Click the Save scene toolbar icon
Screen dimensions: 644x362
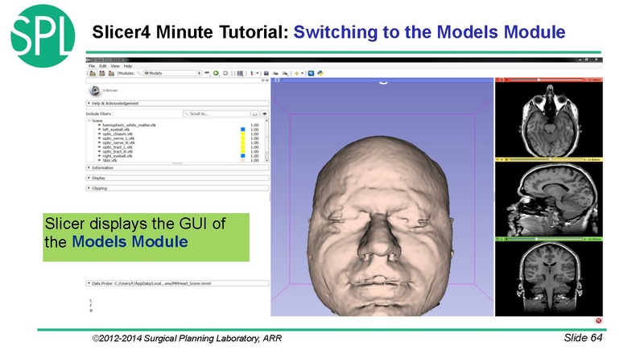(111, 73)
